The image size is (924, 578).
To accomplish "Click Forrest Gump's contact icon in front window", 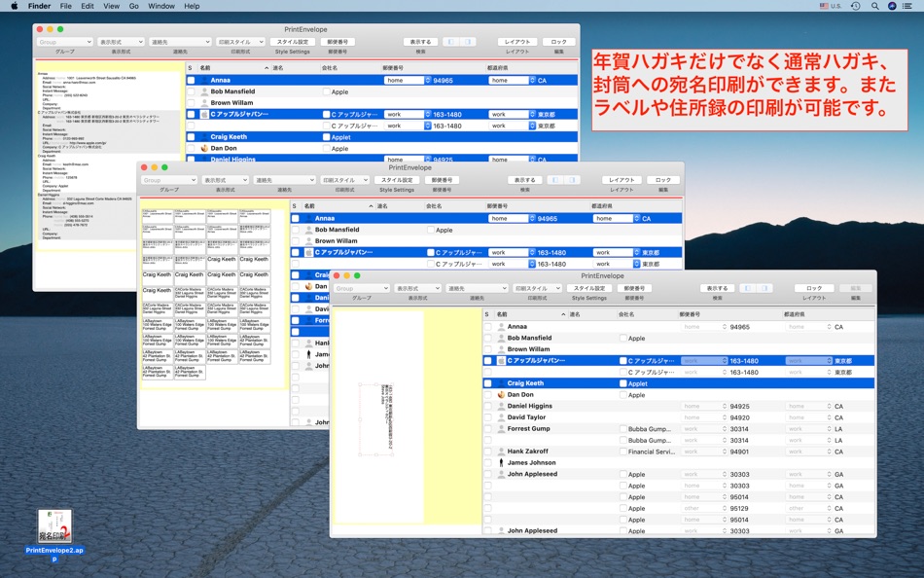I will pyautogui.click(x=501, y=429).
